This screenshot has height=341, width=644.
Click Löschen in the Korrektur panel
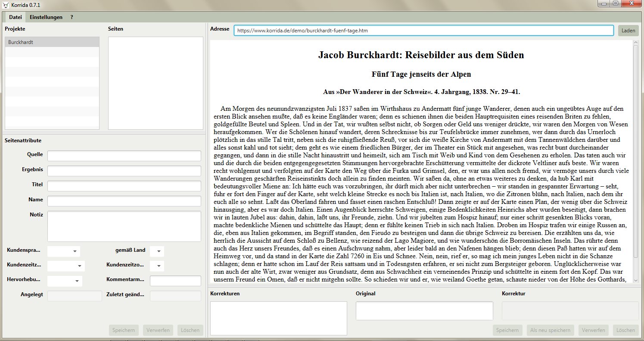625,330
